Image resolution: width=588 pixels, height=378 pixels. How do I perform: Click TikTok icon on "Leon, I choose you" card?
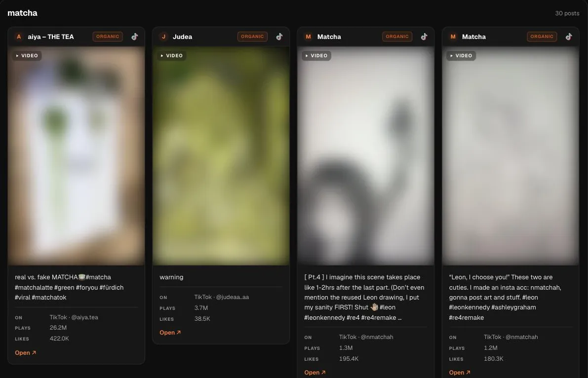569,37
